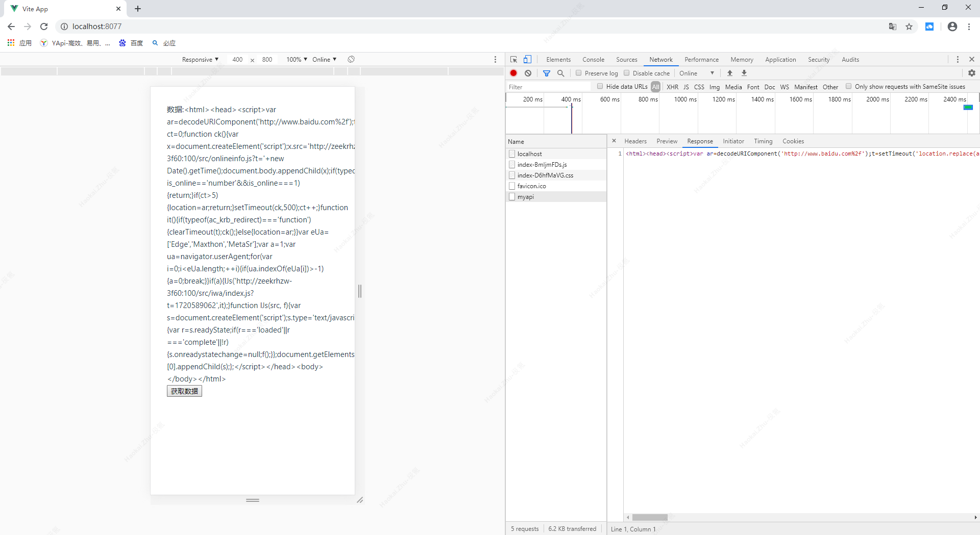Open the 百度 bookmark

pyautogui.click(x=131, y=43)
